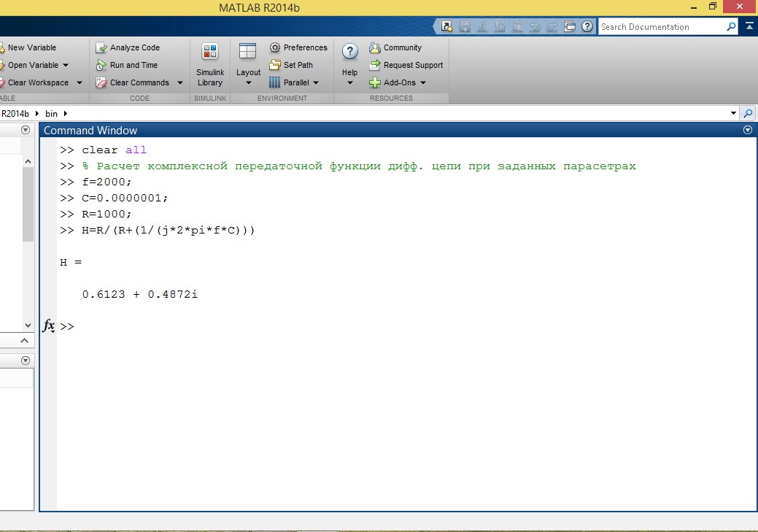Click Request Support label
Screen dimensions: 758x532
tap(414, 65)
